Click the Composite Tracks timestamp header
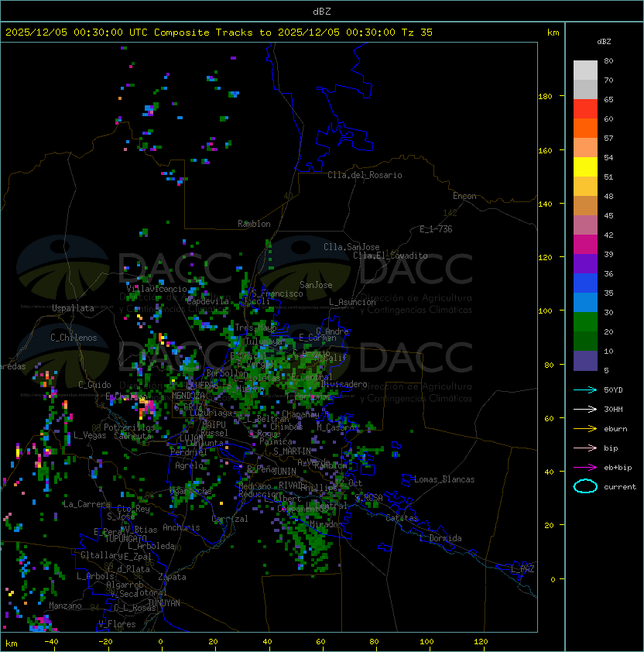The height and width of the screenshot is (652, 644). 219,32
